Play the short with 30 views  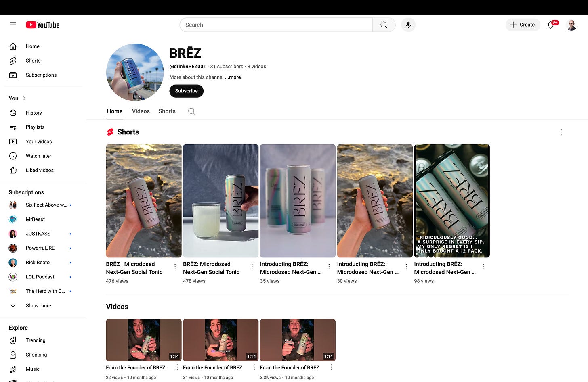point(375,201)
